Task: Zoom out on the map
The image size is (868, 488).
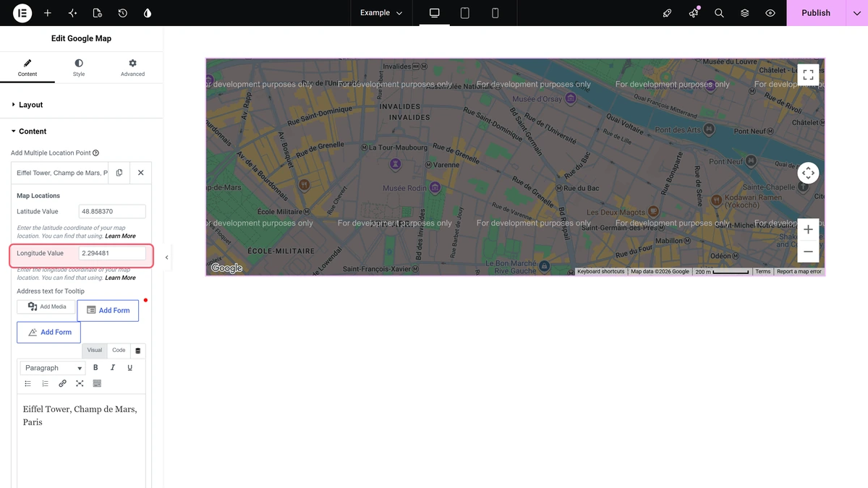Action: pyautogui.click(x=808, y=252)
